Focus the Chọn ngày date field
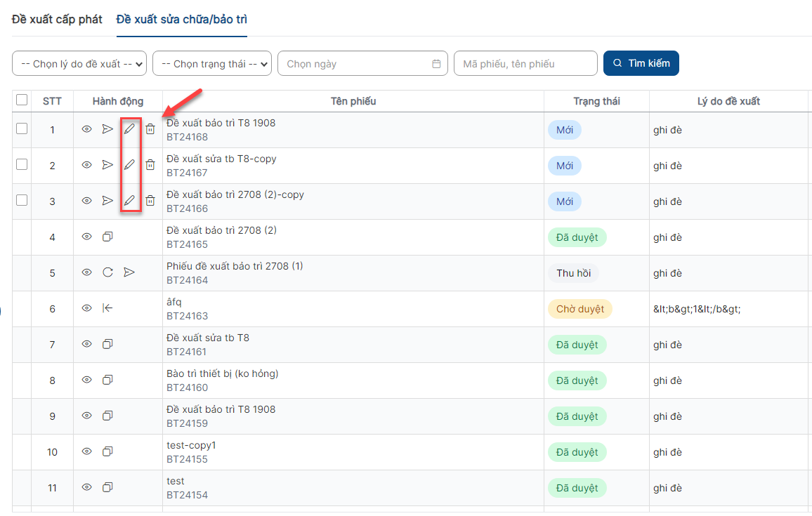Image resolution: width=812 pixels, height=516 pixels. click(x=362, y=64)
